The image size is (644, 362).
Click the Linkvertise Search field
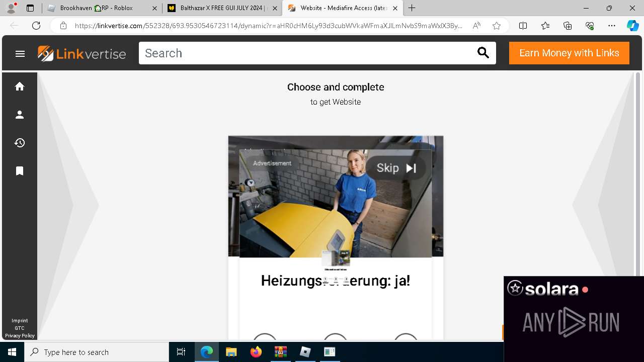(x=307, y=53)
